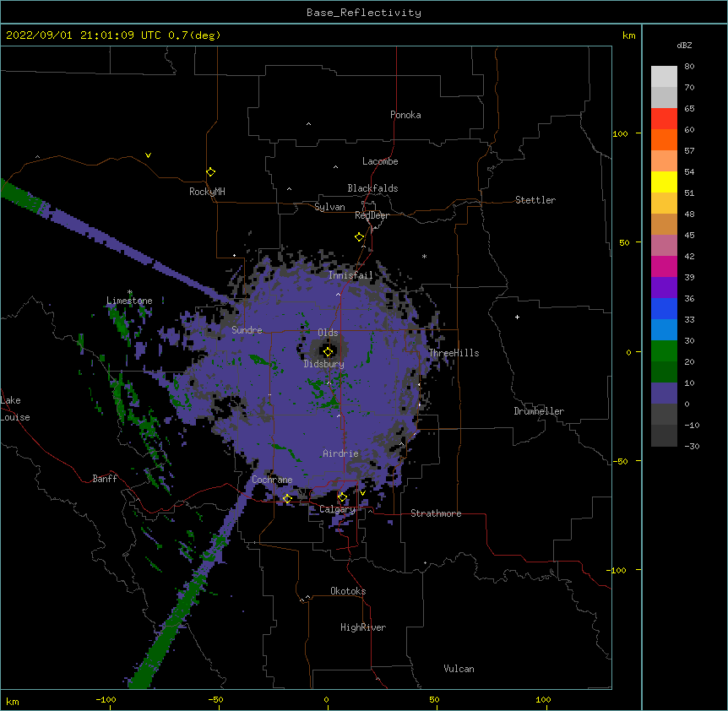The width and height of the screenshot is (728, 711).
Task: Click the Base_Reflectivity title
Action: click(x=364, y=13)
